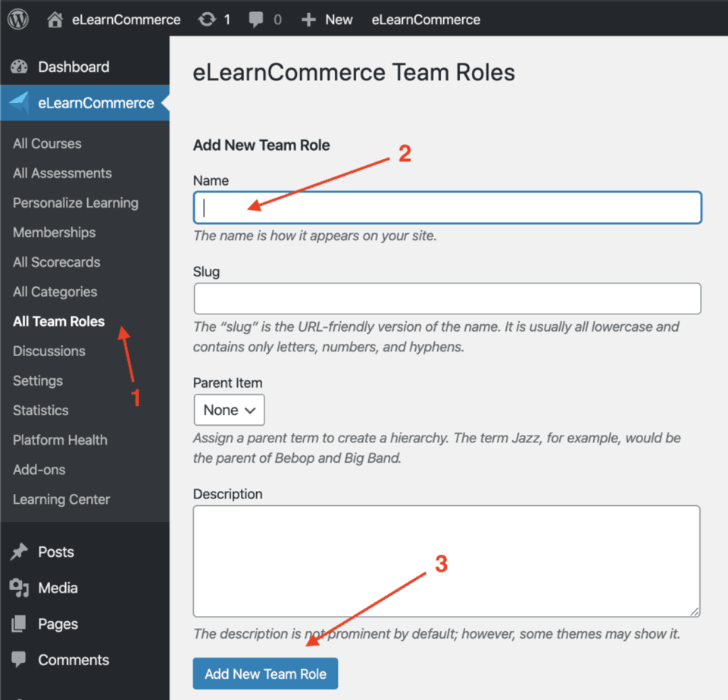Click eLearnCommerce site name in admin bar
The image size is (728, 700).
pos(127,20)
